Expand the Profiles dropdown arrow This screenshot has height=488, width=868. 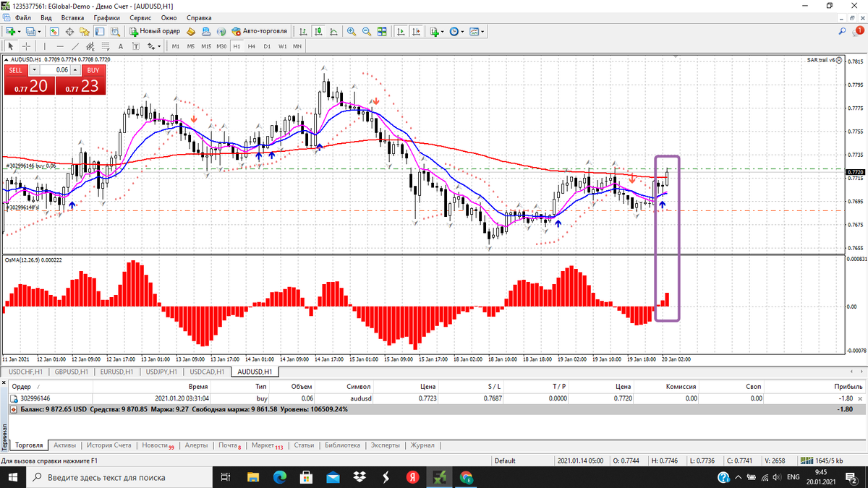[x=40, y=31]
